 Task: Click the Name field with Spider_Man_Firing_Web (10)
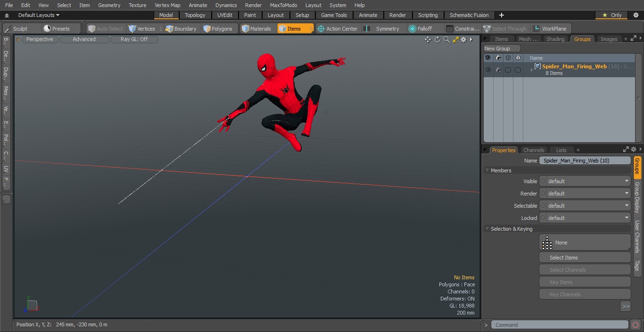[x=585, y=161]
